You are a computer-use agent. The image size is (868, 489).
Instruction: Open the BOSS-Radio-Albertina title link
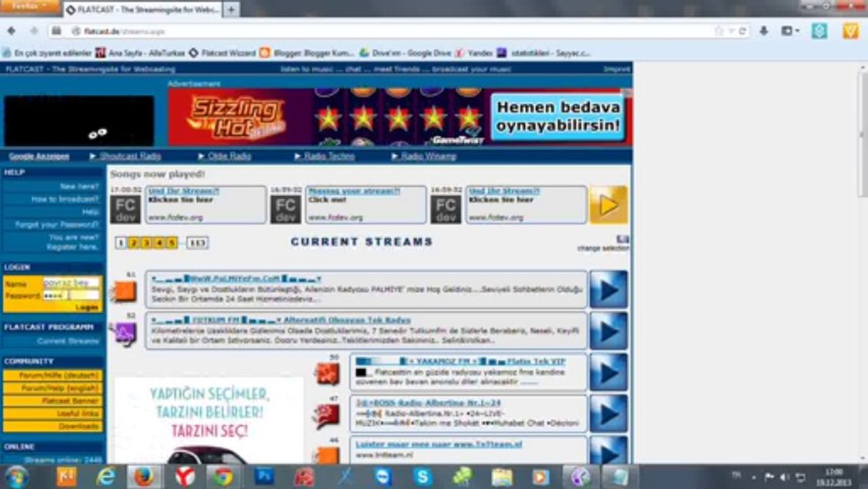[x=428, y=403]
